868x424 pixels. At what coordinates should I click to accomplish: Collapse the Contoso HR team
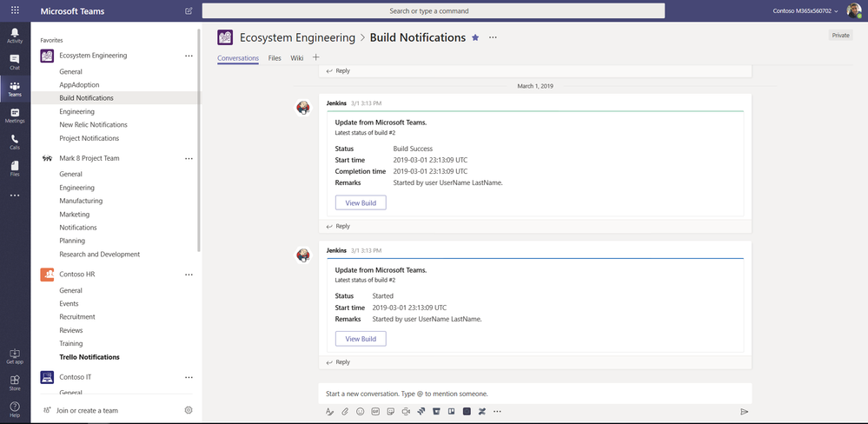point(77,274)
